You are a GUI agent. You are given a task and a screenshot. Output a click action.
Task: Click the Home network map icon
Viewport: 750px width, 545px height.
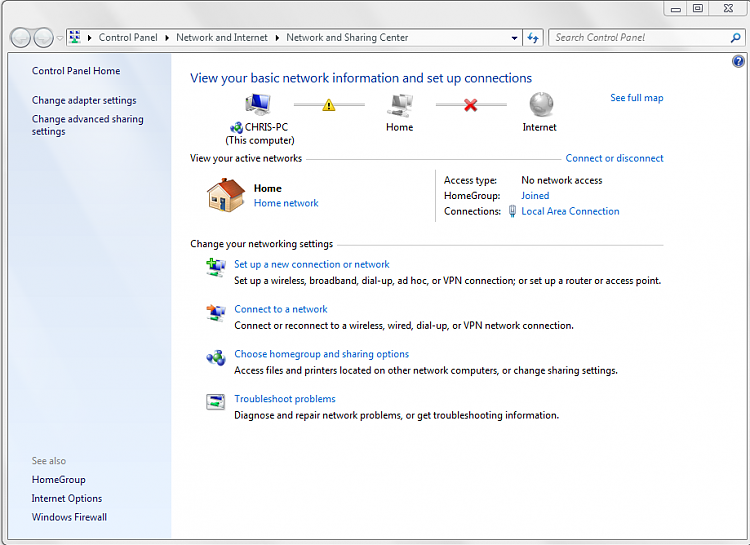click(399, 105)
